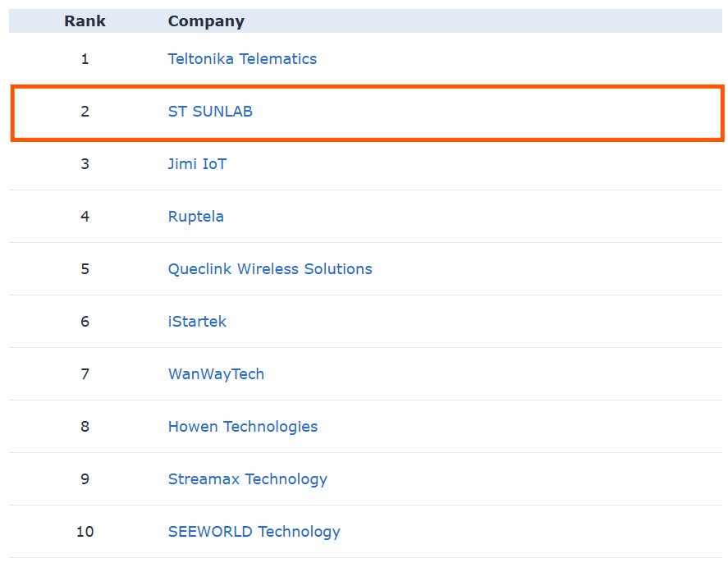Open the Streamax Technology link
Image resolution: width=728 pixels, height=563 pixels.
coord(247,479)
